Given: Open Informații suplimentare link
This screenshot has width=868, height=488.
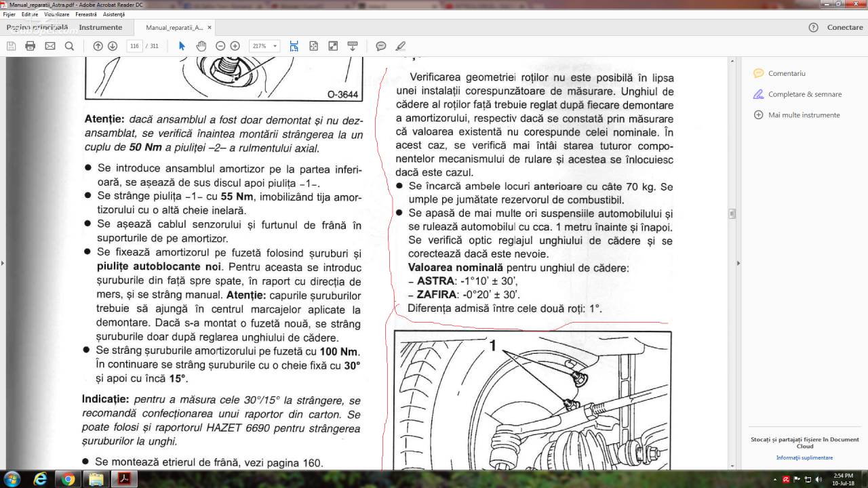Looking at the screenshot, I should (x=804, y=457).
